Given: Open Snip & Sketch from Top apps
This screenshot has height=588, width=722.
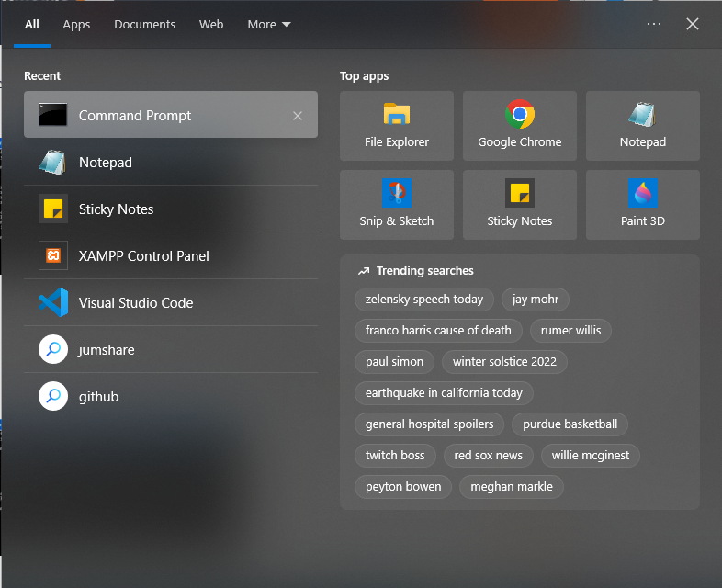Looking at the screenshot, I should (x=397, y=205).
